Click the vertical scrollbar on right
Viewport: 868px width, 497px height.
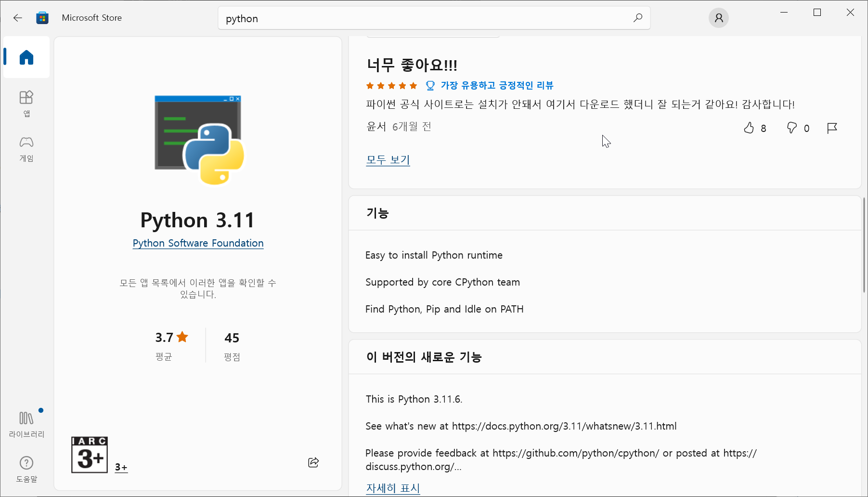(864, 245)
